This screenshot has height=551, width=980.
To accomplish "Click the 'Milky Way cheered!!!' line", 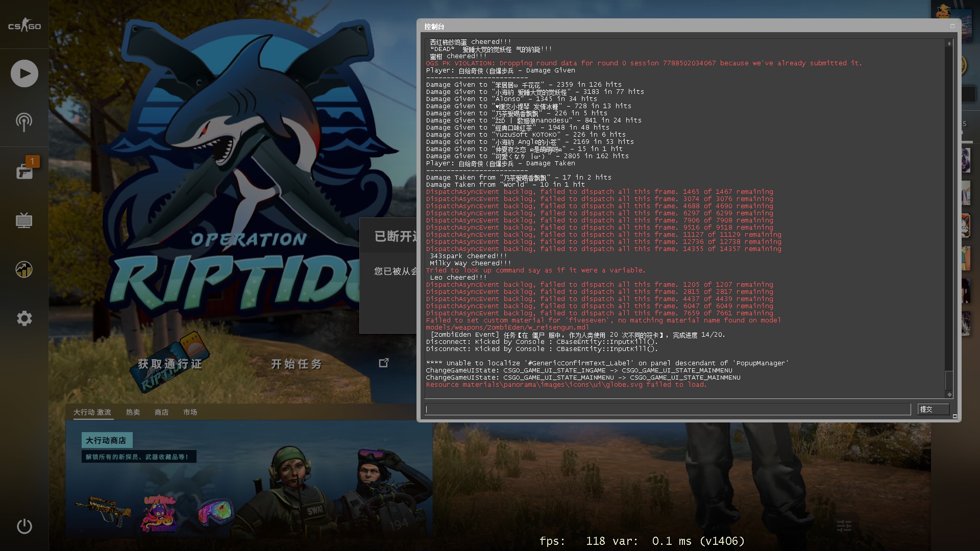I will click(470, 263).
